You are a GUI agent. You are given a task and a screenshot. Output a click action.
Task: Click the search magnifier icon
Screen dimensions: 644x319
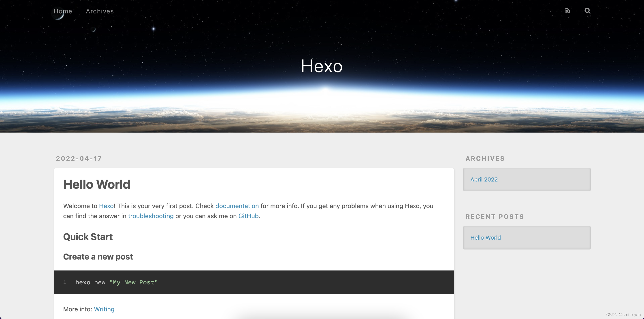point(587,11)
